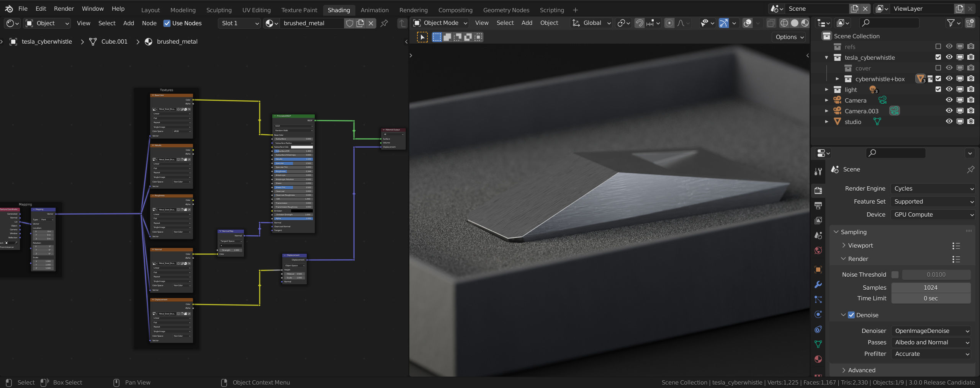Image resolution: width=980 pixels, height=388 pixels.
Task: Select rendered viewport shading mode
Action: pos(805,23)
